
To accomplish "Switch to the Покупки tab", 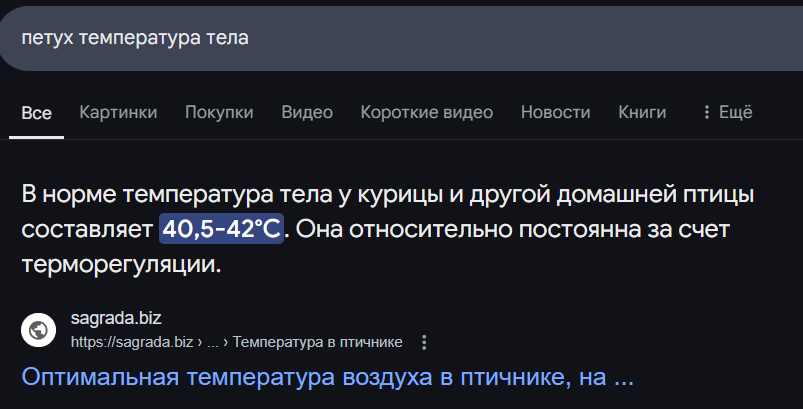I will click(219, 112).
